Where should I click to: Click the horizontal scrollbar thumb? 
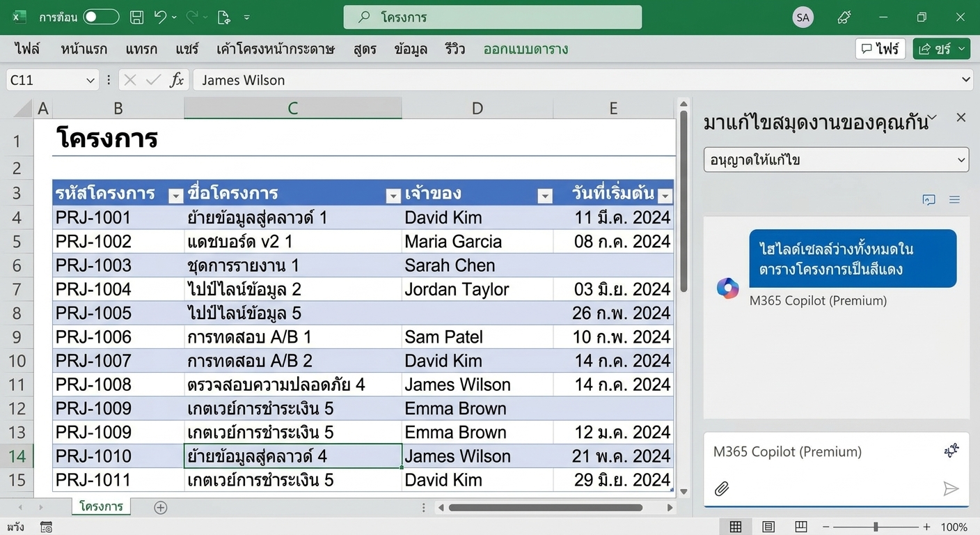(x=546, y=507)
